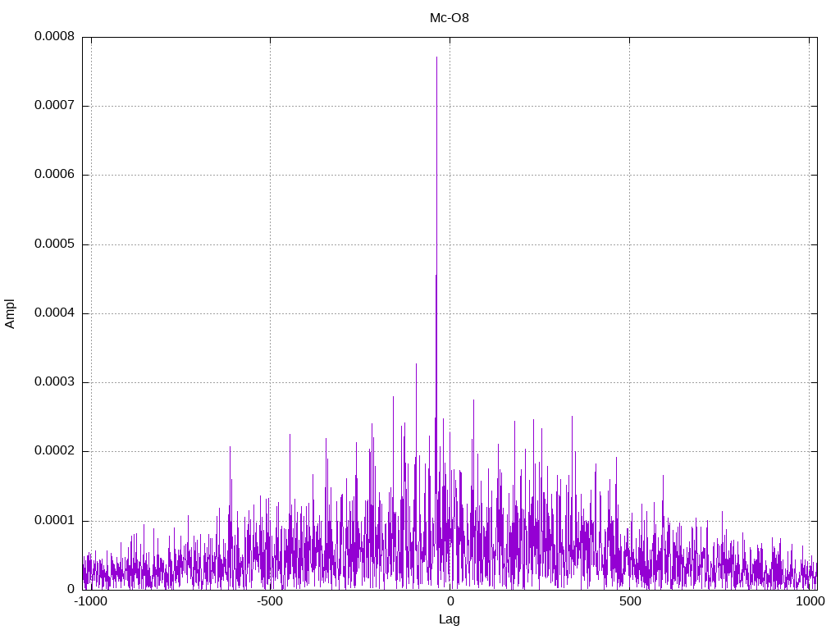Click the tallest peak near 0.00077
The height and width of the screenshot is (630, 840).
(436, 57)
